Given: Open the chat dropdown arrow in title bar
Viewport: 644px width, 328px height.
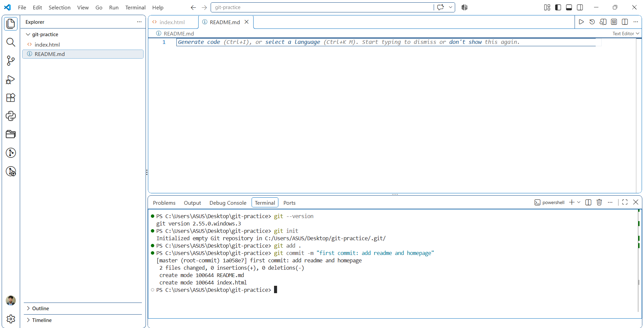Looking at the screenshot, I should tap(450, 7).
